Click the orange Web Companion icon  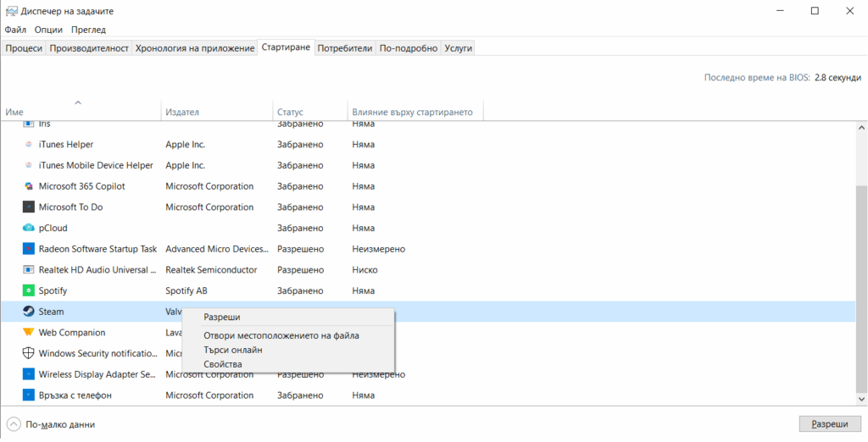click(x=28, y=333)
